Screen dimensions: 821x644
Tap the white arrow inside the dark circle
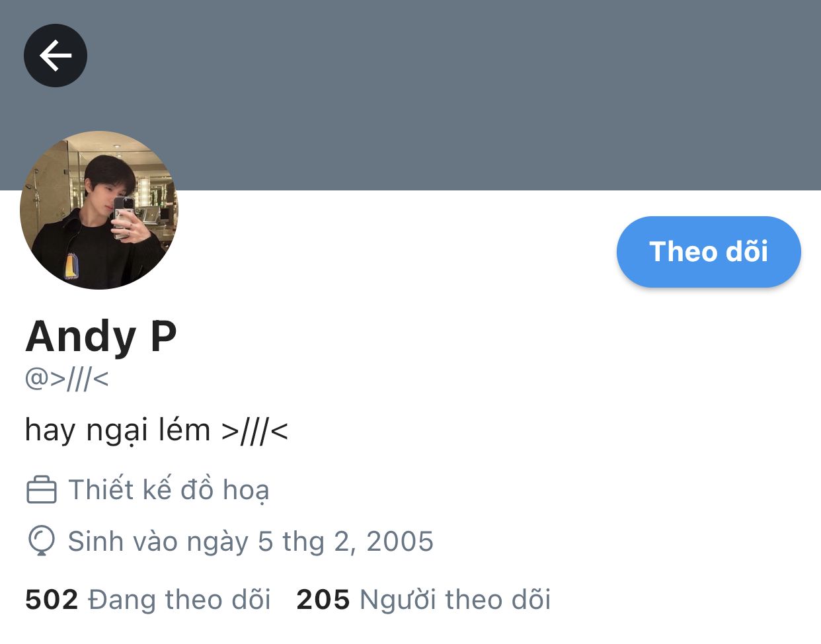tap(56, 56)
